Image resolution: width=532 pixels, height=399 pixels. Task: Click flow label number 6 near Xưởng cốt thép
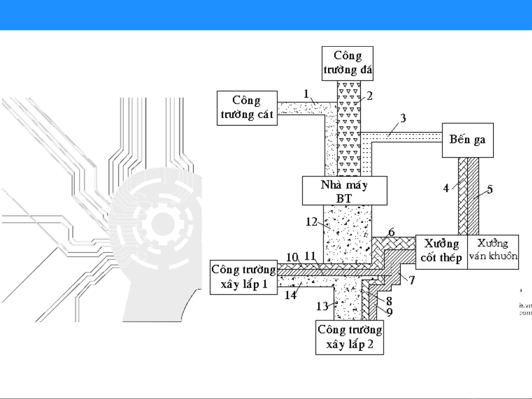coord(391,232)
